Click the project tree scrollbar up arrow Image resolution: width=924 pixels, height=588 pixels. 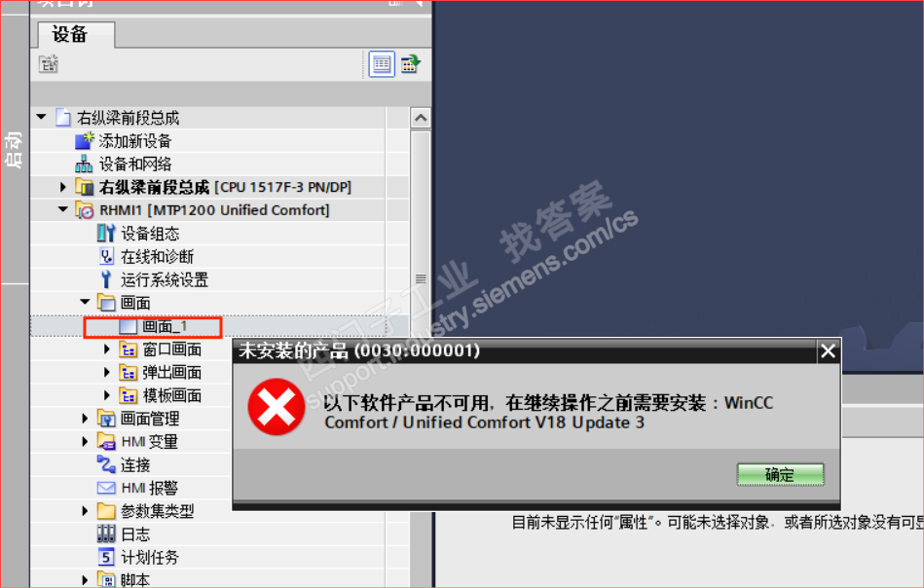(x=421, y=119)
